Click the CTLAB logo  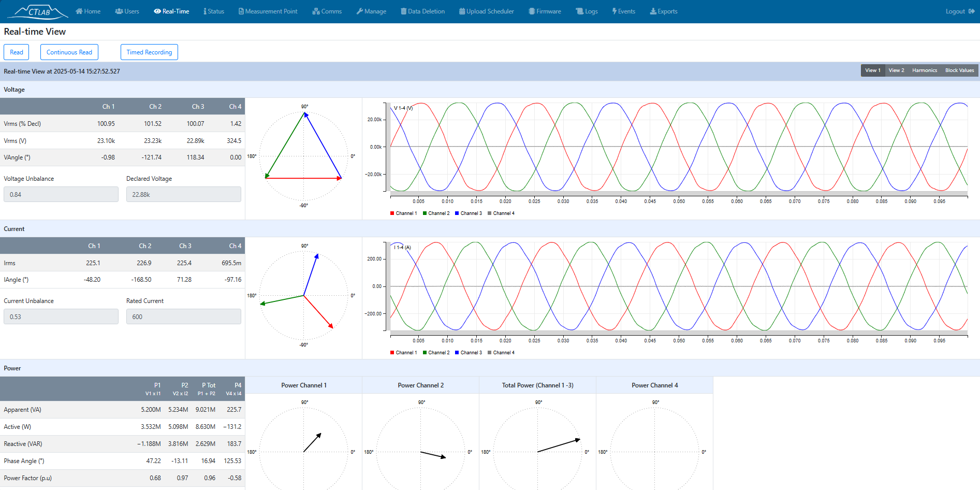(x=38, y=11)
